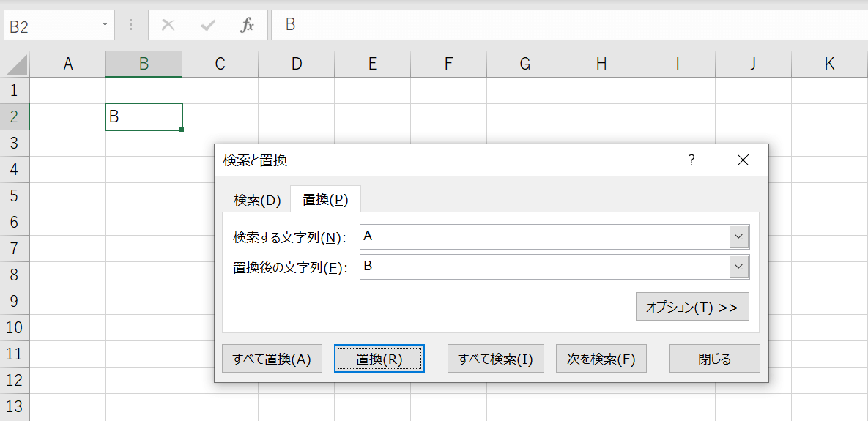Select column D header
Viewport: 868px width, 421px height.
[296, 64]
